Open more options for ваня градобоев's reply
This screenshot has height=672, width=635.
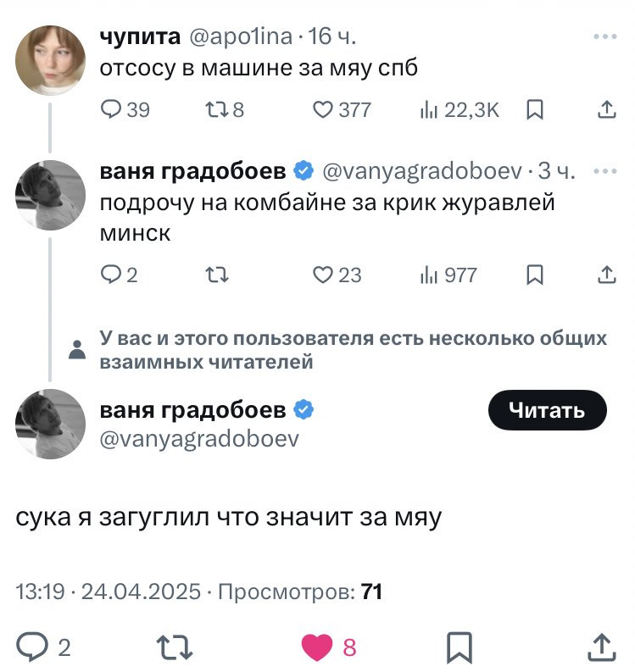coord(605,171)
